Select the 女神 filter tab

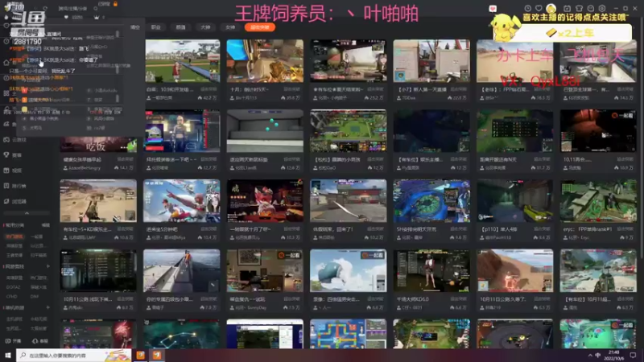pos(230,27)
